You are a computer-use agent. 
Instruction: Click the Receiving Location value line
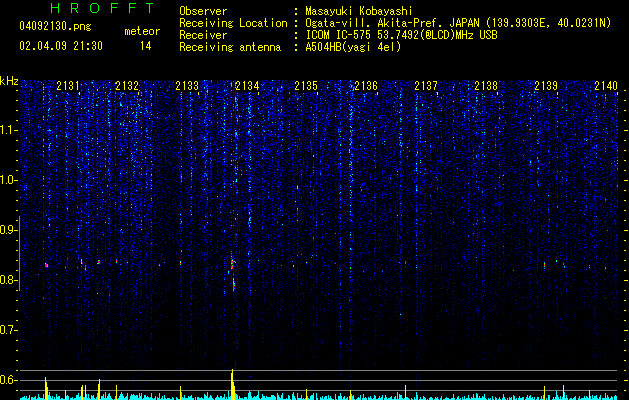[x=458, y=23]
